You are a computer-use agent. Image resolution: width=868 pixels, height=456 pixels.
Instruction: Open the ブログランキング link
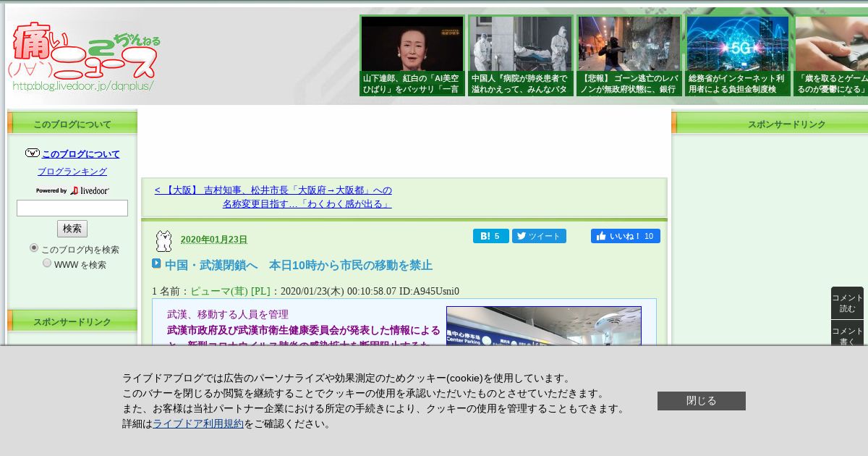point(72,172)
